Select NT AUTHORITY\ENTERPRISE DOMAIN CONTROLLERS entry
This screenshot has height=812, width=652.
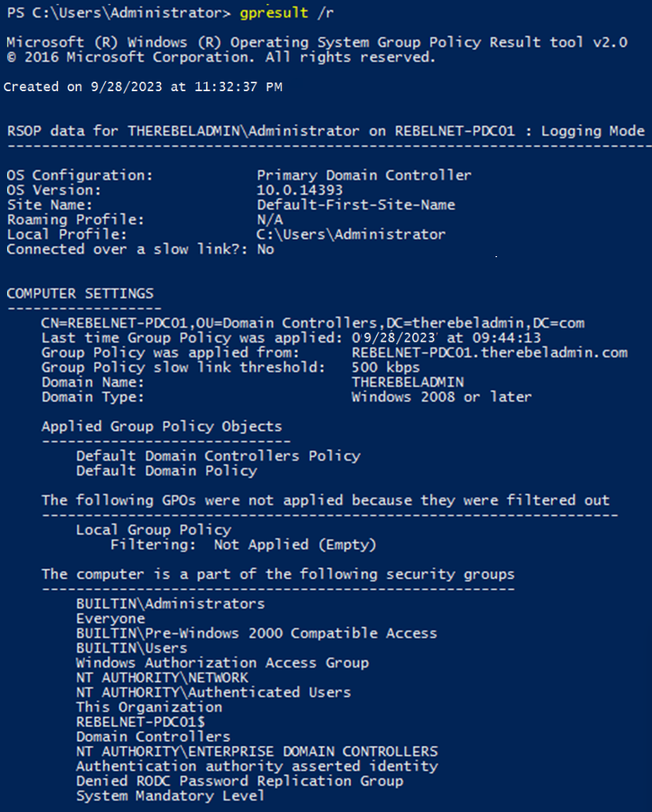256,751
